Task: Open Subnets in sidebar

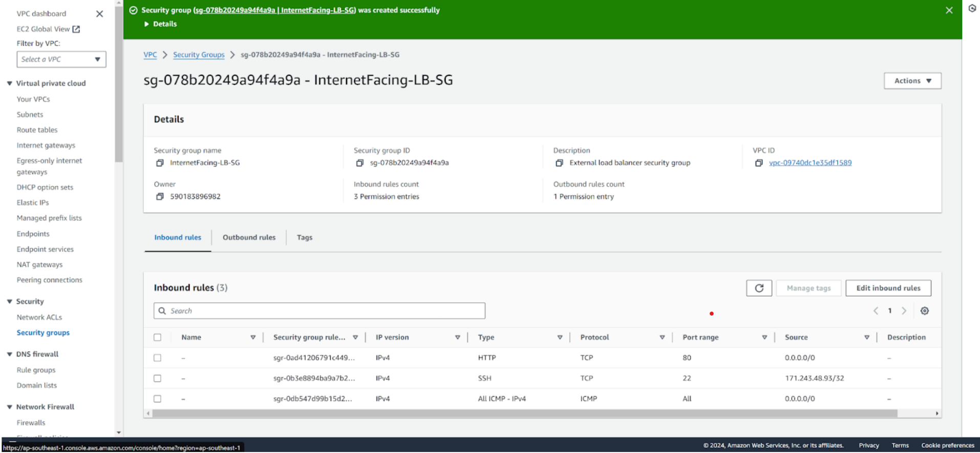Action: [30, 115]
